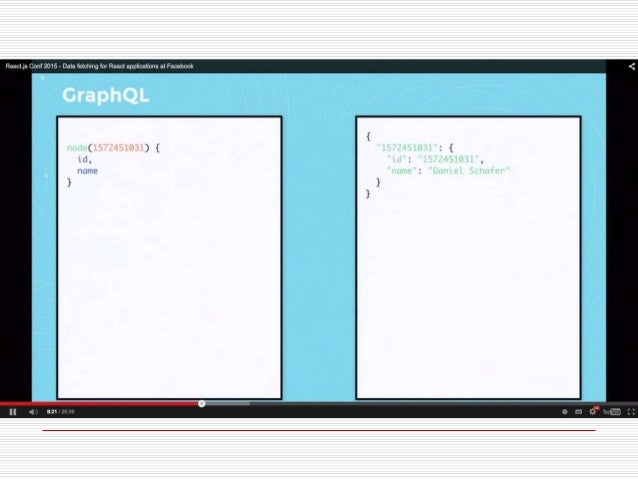Open video settings gear
The image size is (638, 479).
(x=593, y=411)
